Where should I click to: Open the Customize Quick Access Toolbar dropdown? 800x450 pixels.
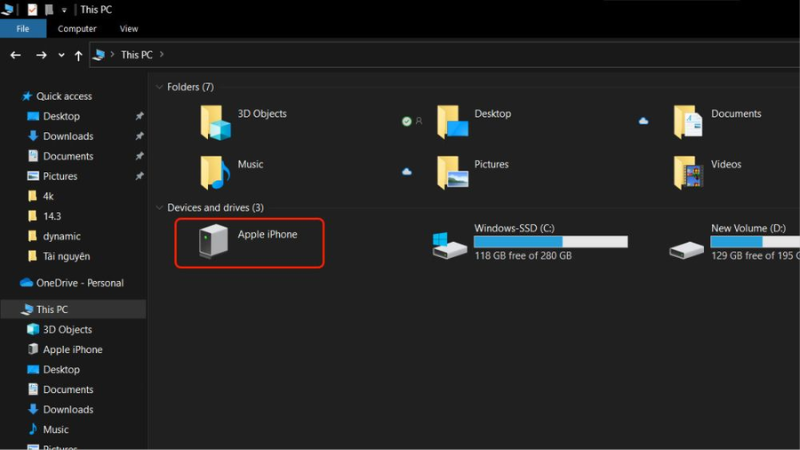64,10
